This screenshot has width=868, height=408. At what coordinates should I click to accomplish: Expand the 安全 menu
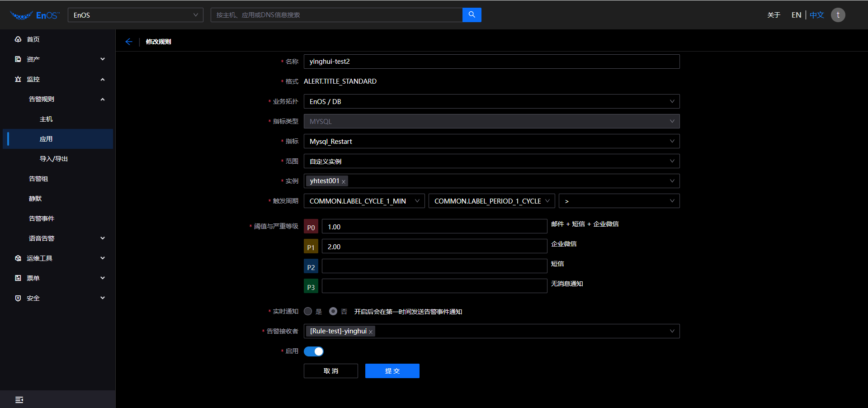[x=103, y=298]
